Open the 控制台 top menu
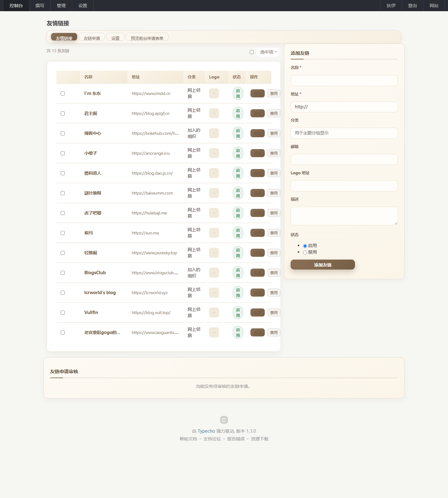 coord(16,6)
